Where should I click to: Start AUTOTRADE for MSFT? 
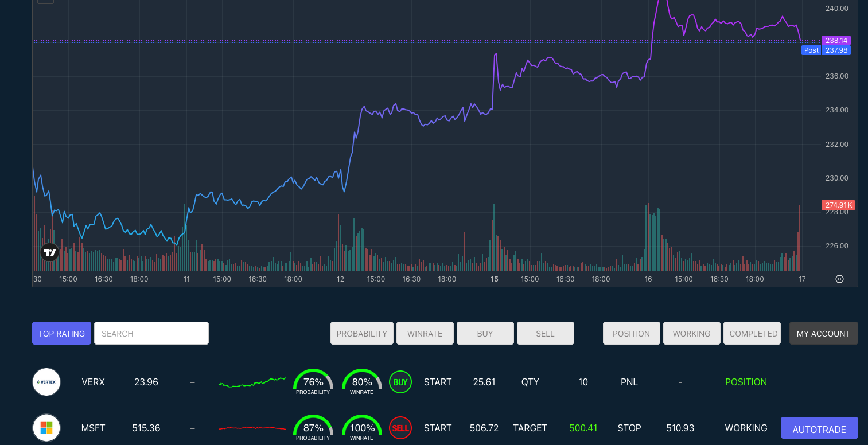pos(819,429)
